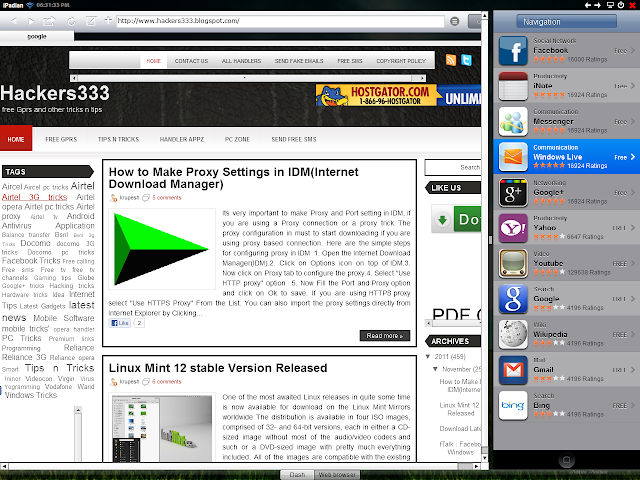Click the Read more button on IDM post

tap(384, 336)
